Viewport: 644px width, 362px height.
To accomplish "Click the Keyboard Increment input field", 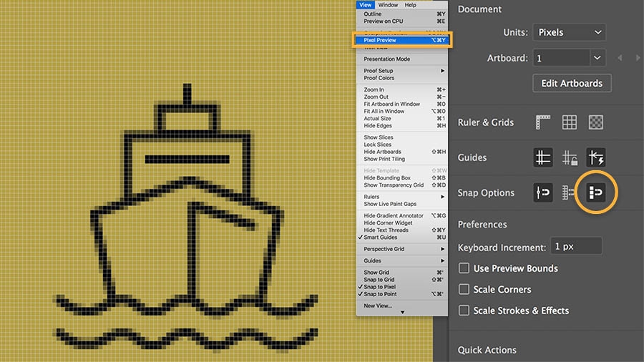I will click(575, 247).
